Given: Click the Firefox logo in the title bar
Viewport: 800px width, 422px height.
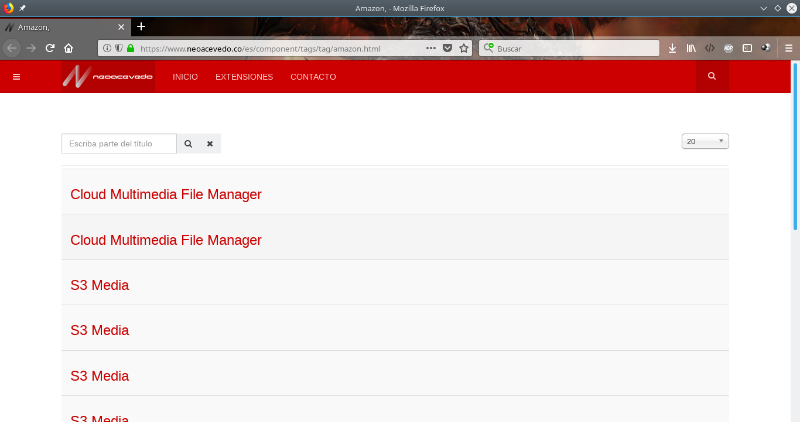Looking at the screenshot, I should click(x=8, y=8).
